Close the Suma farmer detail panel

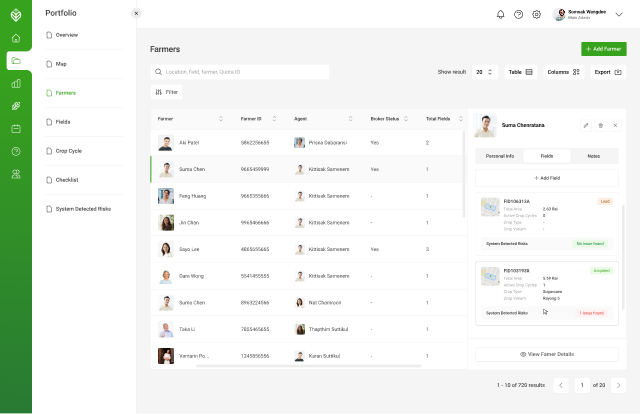[x=615, y=125]
